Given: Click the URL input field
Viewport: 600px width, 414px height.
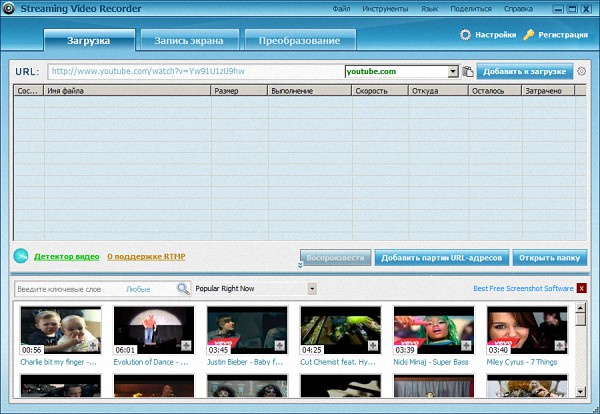Looking at the screenshot, I should click(x=195, y=72).
